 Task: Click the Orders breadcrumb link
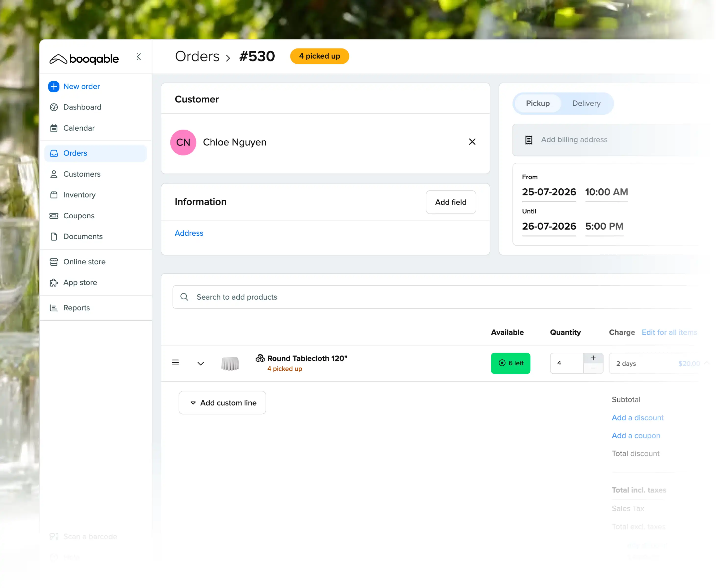click(197, 56)
